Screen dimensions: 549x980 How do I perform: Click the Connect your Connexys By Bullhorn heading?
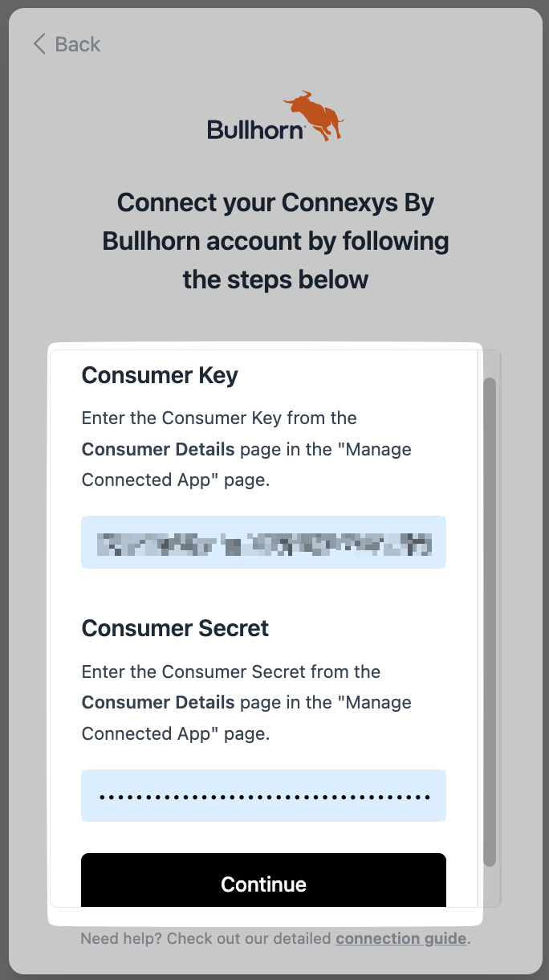[275, 241]
